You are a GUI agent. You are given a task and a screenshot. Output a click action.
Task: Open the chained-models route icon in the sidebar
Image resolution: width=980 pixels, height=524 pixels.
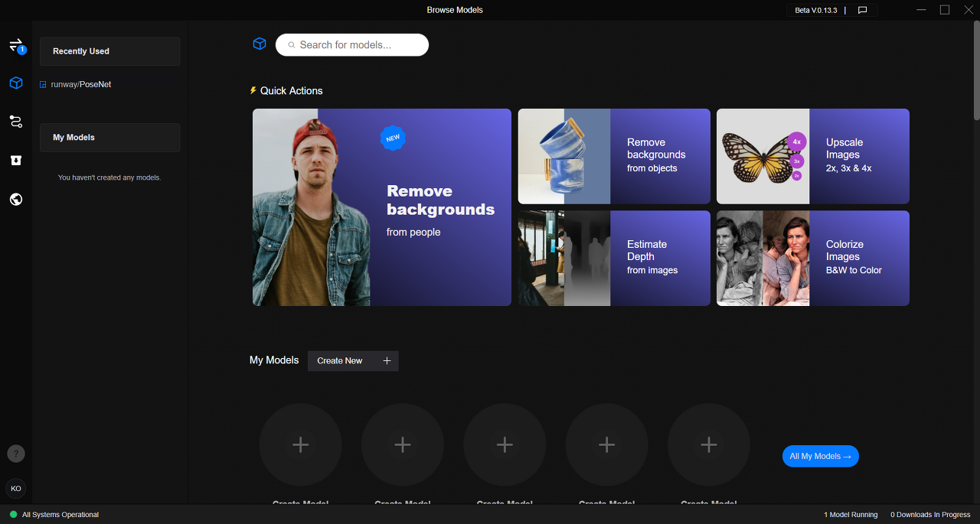click(x=16, y=122)
